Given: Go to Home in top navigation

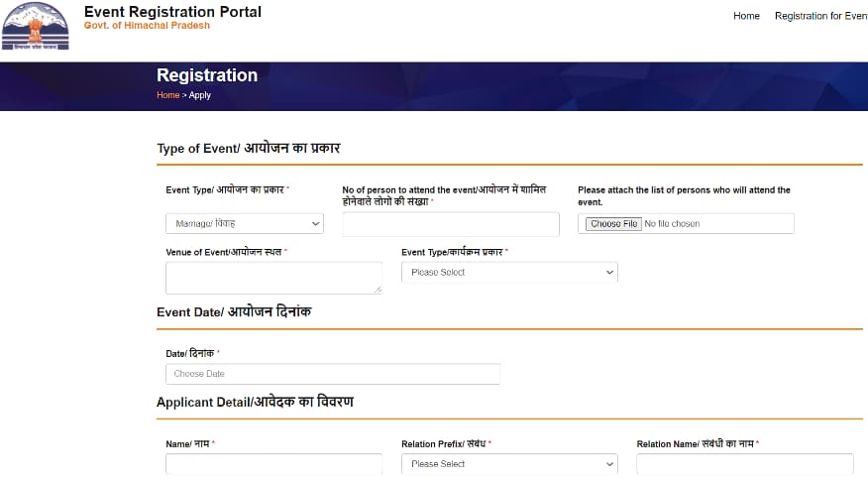Looking at the screenshot, I should click(x=746, y=16).
